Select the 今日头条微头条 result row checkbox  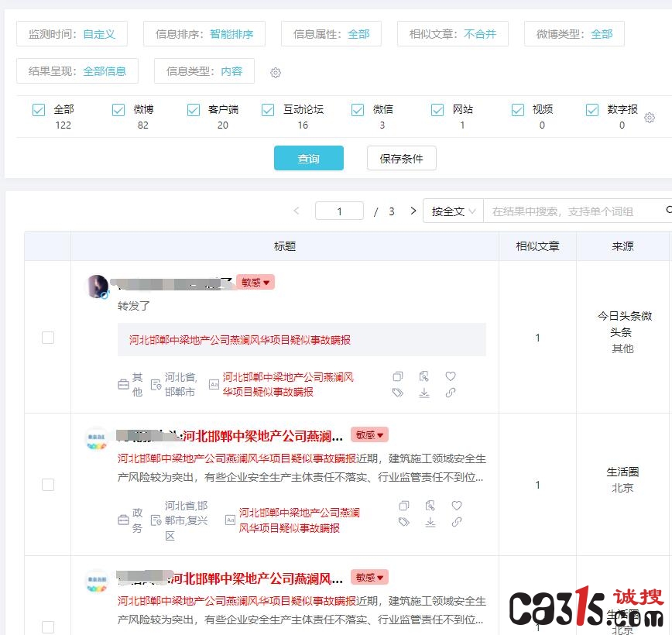click(x=48, y=338)
